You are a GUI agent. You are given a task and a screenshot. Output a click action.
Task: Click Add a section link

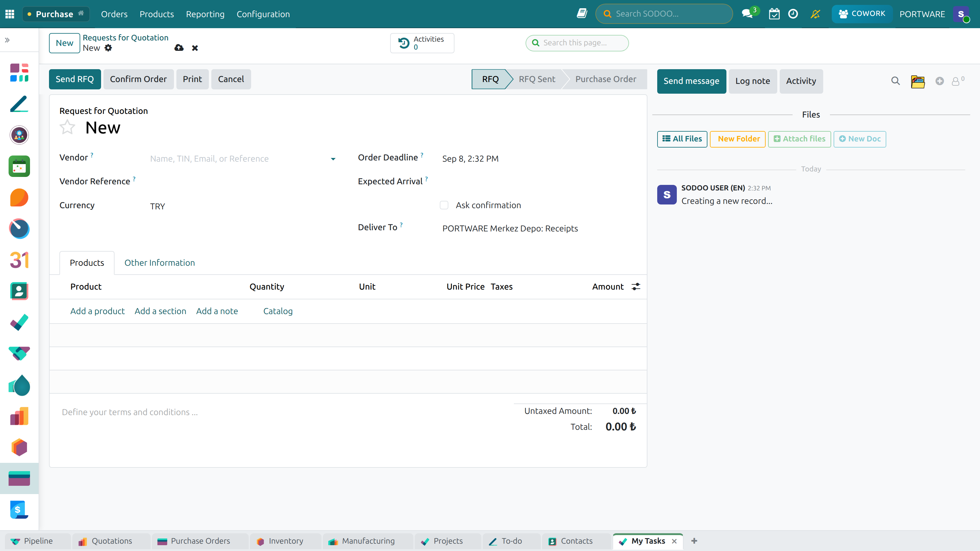pos(160,311)
